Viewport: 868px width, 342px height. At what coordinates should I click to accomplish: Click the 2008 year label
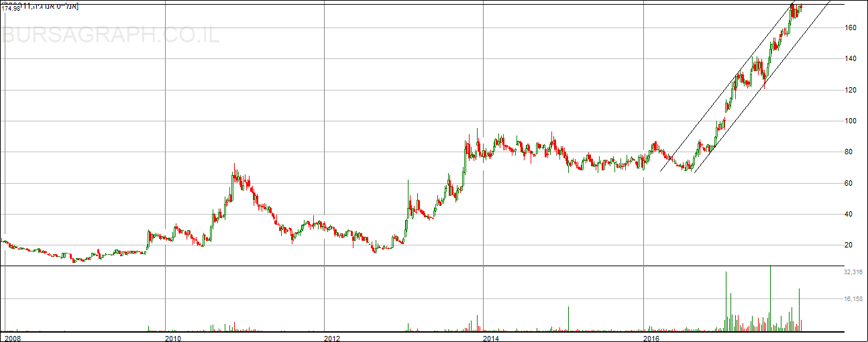point(13,338)
